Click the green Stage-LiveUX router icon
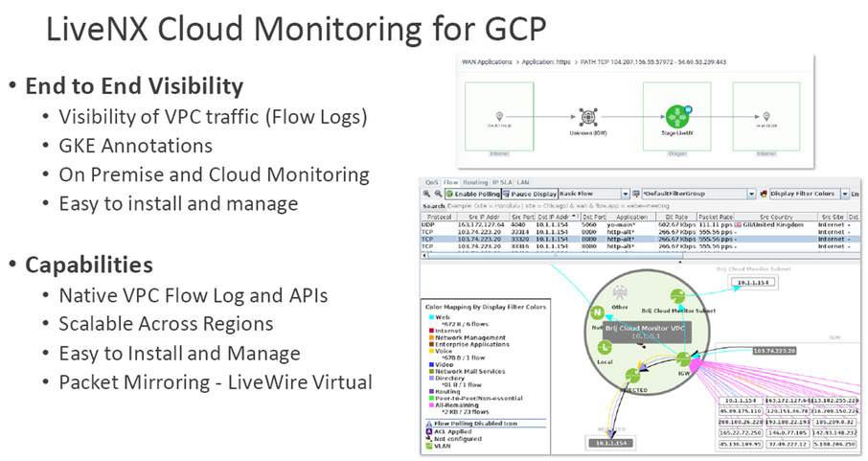 tap(676, 117)
